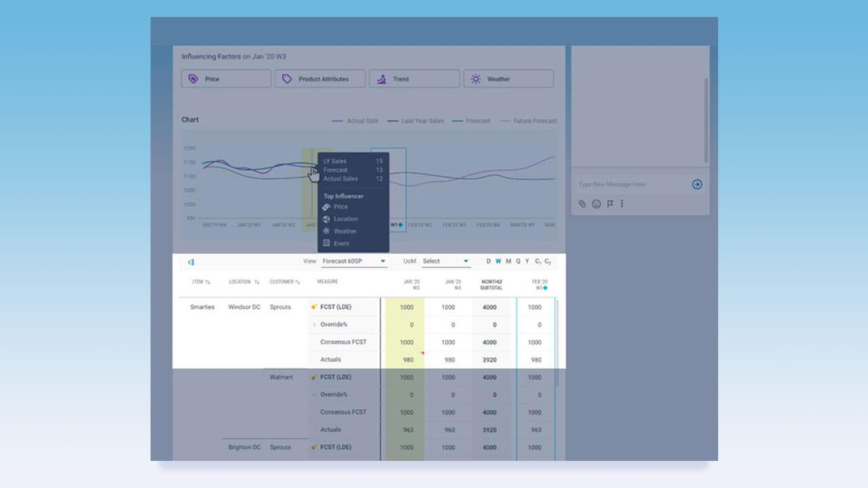Choose Weather in Top Influencer list
868x488 pixels.
(344, 231)
